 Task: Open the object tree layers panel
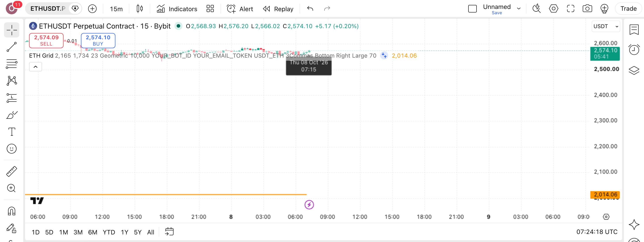634,70
